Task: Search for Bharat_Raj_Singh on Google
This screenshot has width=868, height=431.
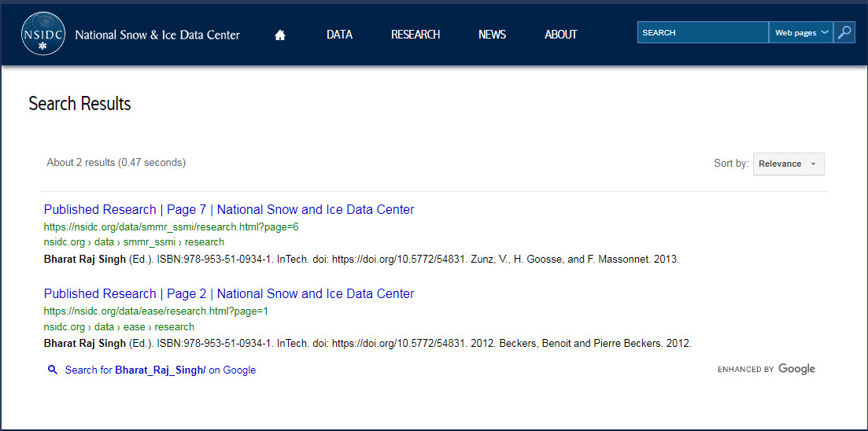Action: [160, 370]
